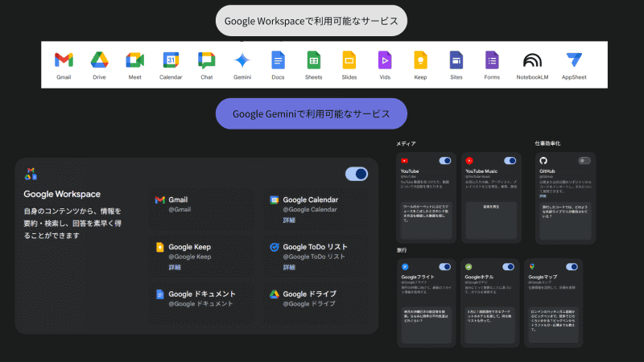Click the Forms app icon
644x362 pixels.
(492, 60)
